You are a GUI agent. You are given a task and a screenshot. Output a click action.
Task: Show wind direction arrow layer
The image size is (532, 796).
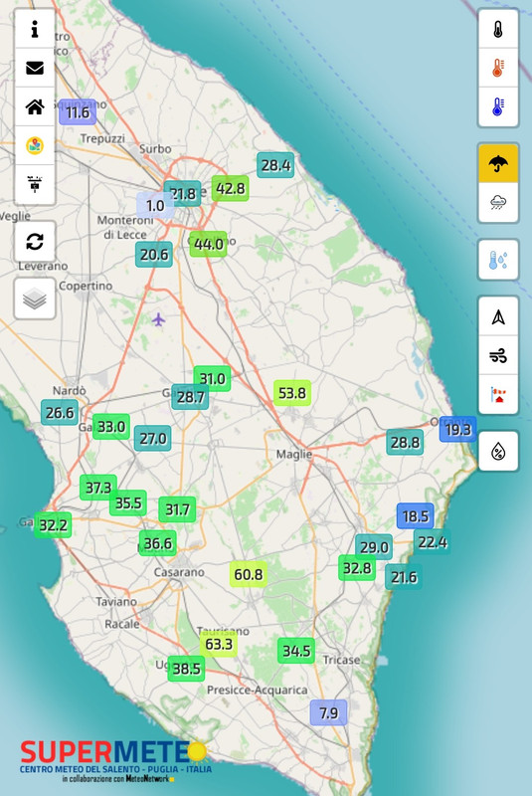(x=498, y=316)
